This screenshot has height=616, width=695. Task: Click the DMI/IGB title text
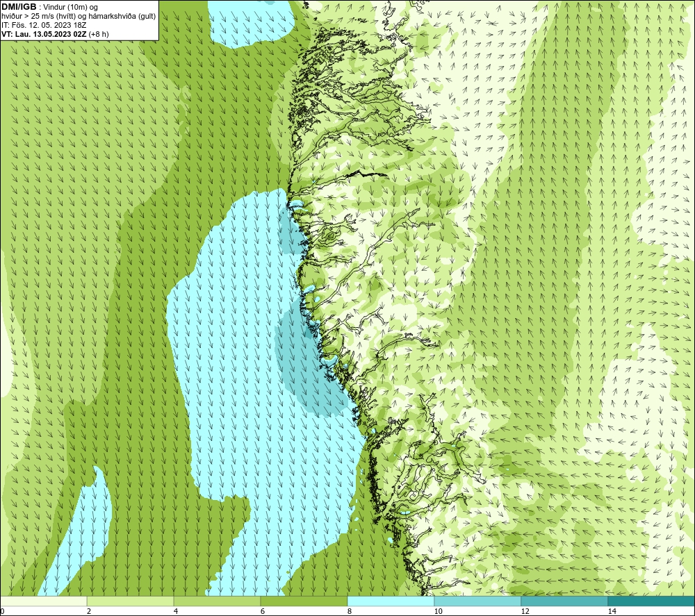19,7
